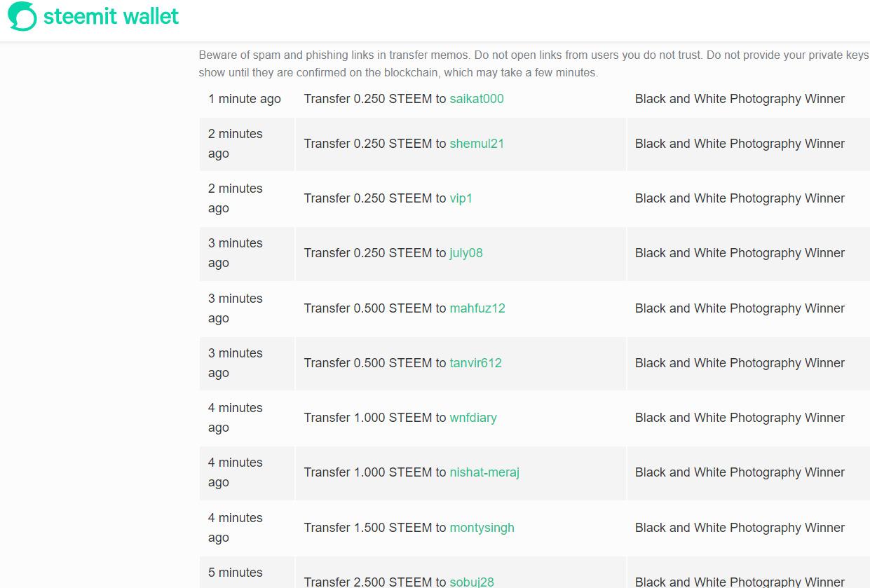Open montysingh recipient link
The width and height of the screenshot is (870, 588).
(x=482, y=528)
